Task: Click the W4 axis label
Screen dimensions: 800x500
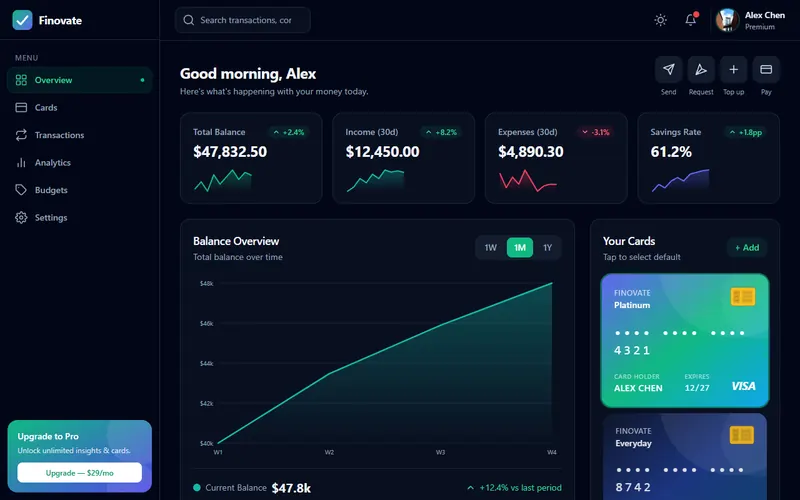Action: (x=552, y=452)
